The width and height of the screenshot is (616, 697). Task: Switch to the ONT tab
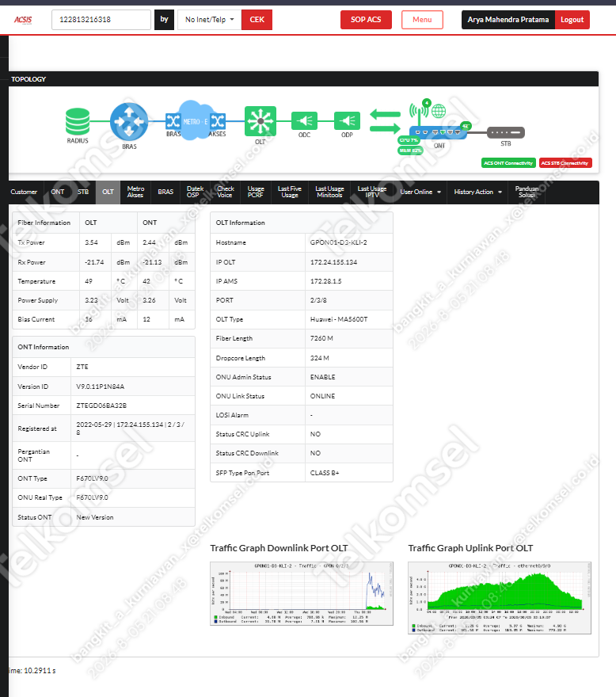pos(57,192)
